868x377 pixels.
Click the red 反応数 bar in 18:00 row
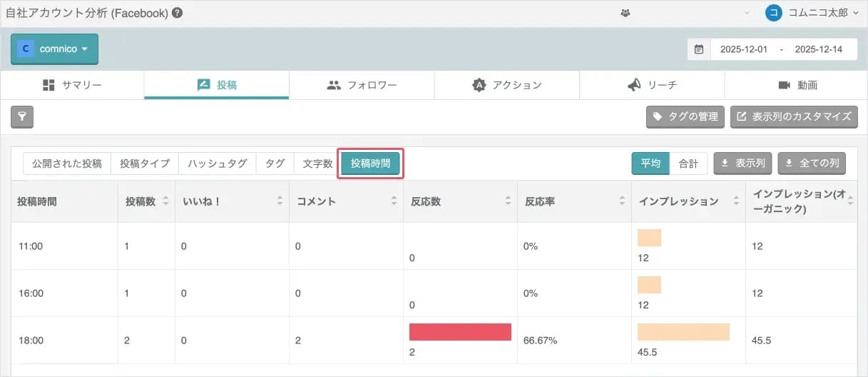[460, 332]
